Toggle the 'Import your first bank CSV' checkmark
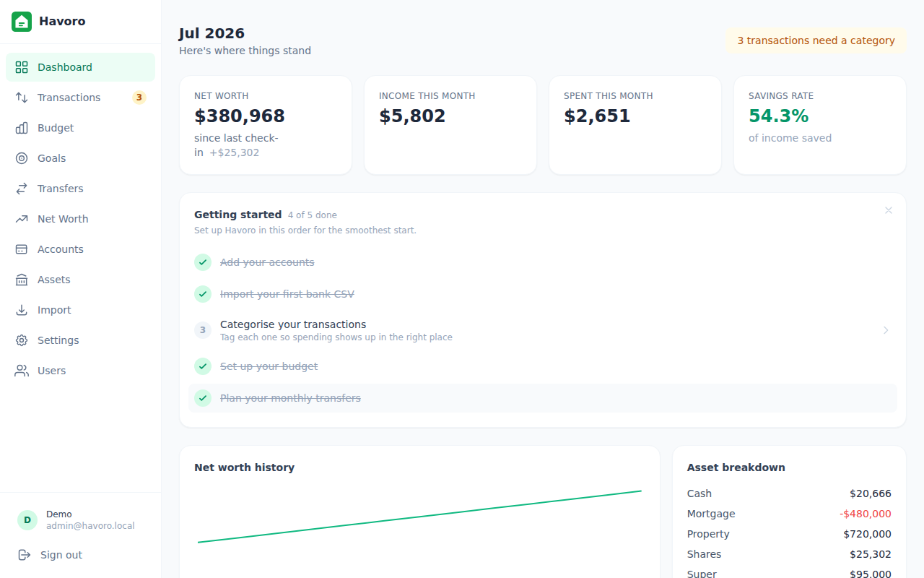Image resolution: width=924 pixels, height=578 pixels. (x=203, y=294)
